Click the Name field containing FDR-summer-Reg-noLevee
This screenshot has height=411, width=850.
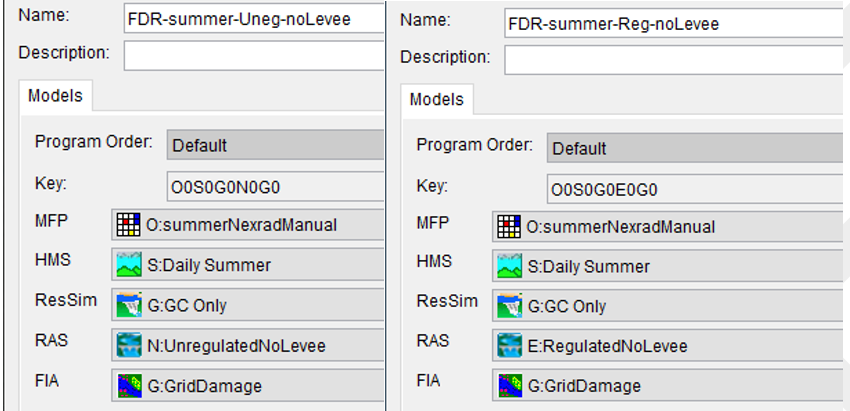(670, 23)
